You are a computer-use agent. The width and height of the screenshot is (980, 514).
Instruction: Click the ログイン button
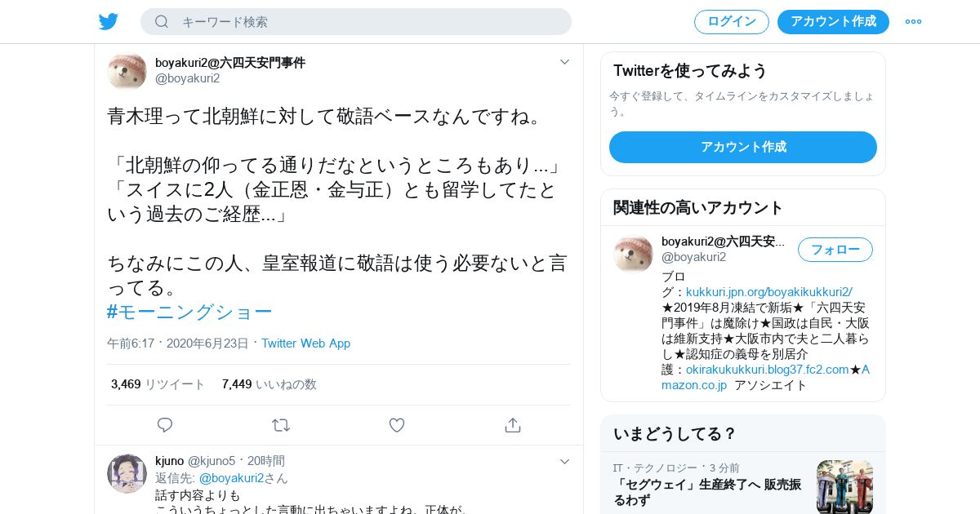point(732,21)
